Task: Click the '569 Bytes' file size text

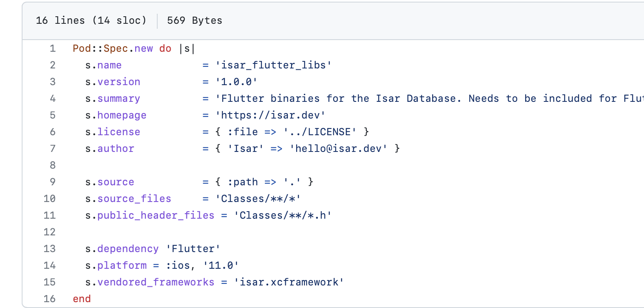Action: [195, 20]
